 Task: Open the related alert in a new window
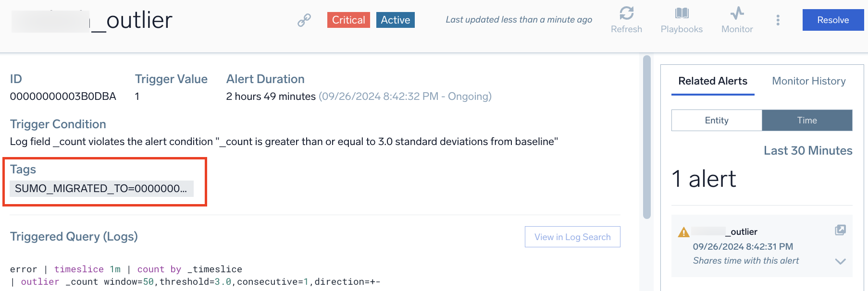pyautogui.click(x=840, y=230)
